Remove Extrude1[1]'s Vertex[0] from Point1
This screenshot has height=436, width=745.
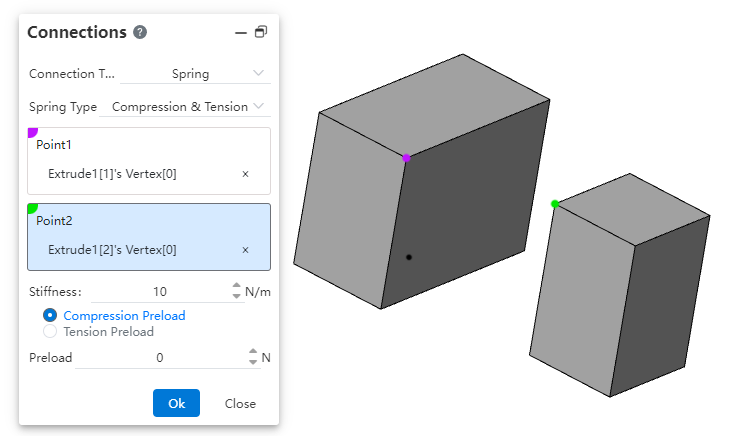coord(245,174)
